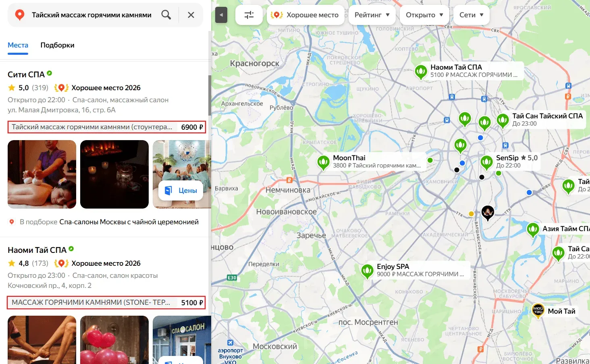This screenshot has height=364, width=590.
Task: Click Enjoy SPA green map marker
Action: (x=367, y=271)
